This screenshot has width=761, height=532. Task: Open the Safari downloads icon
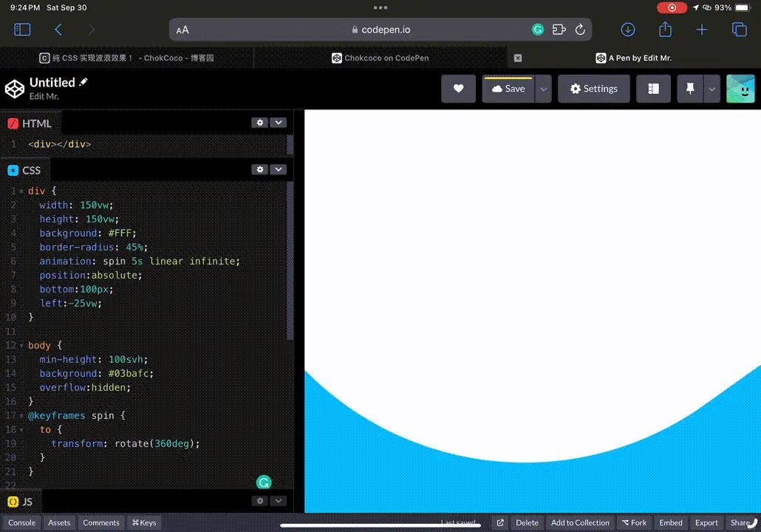[628, 30]
